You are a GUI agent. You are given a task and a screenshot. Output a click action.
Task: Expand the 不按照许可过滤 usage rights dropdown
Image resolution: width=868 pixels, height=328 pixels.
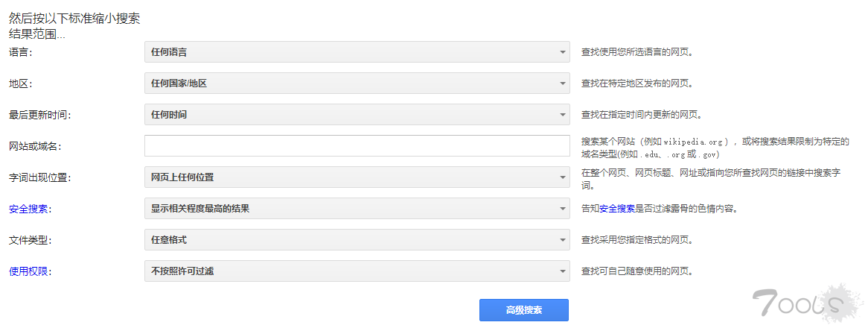coord(357,271)
